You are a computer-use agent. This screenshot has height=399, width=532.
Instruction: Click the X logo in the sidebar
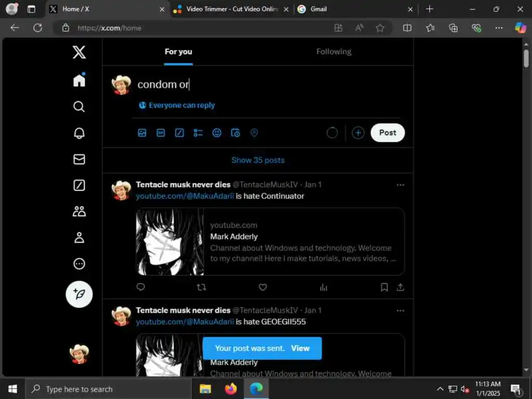(79, 52)
